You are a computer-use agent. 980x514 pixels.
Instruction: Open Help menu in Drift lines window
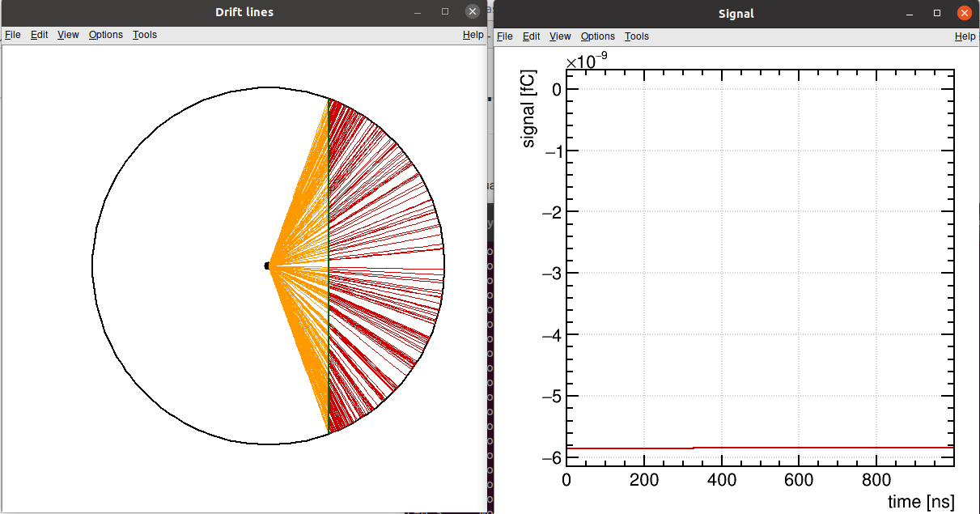click(x=473, y=35)
